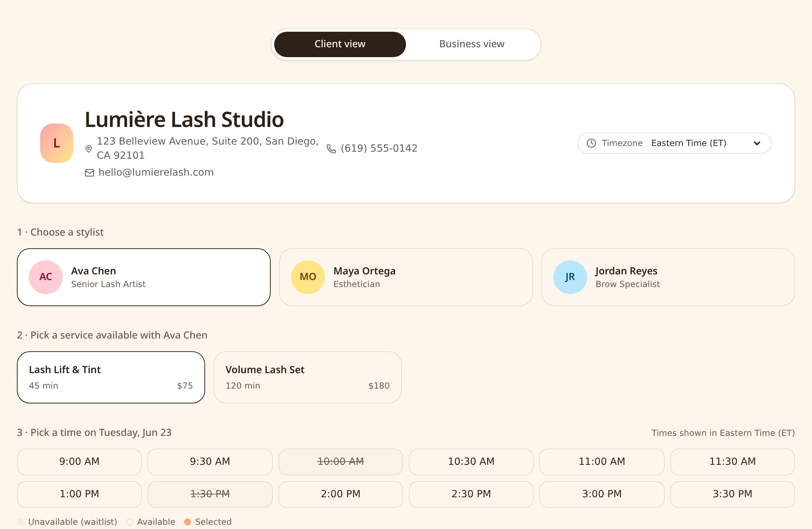This screenshot has height=529, width=812.
Task: Click Jordan Reyes's JR avatar
Action: (570, 277)
